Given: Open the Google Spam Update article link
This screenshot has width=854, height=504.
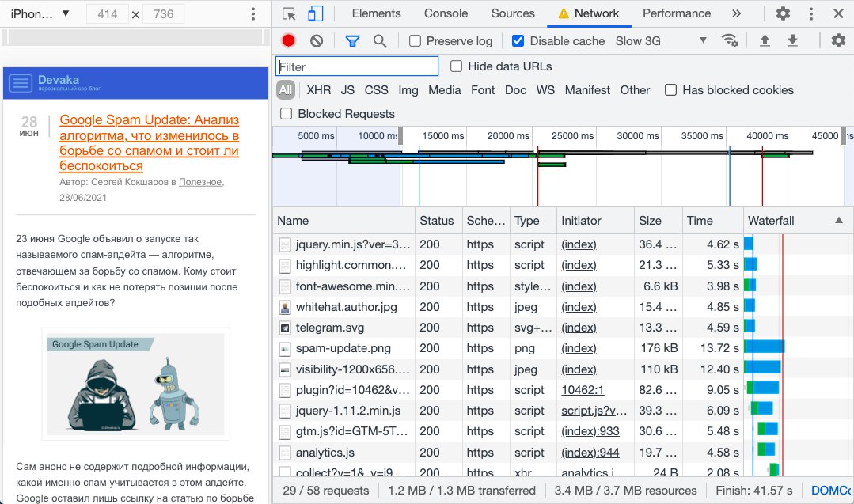Looking at the screenshot, I should [150, 142].
